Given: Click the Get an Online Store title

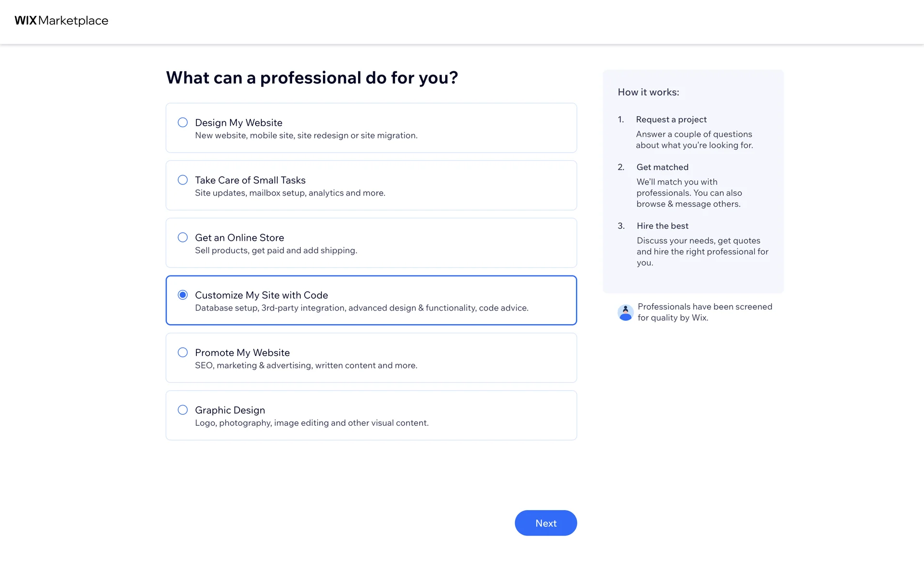Looking at the screenshot, I should click(x=239, y=237).
